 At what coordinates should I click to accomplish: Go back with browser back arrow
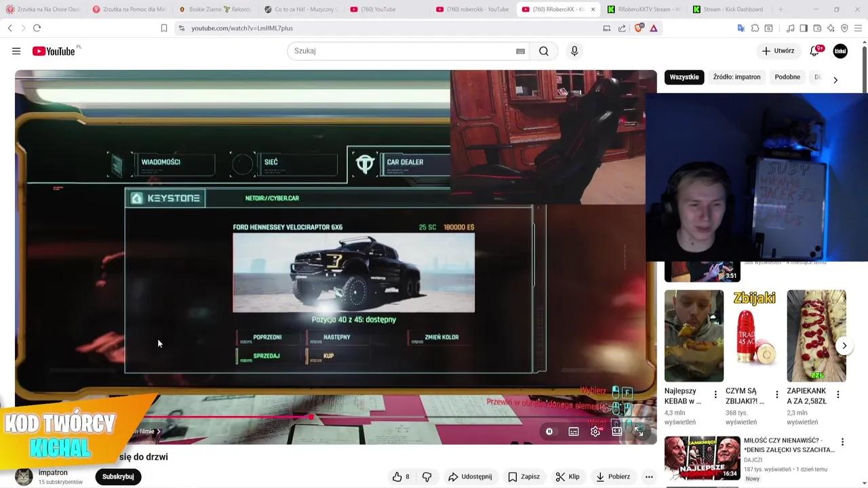click(9, 28)
